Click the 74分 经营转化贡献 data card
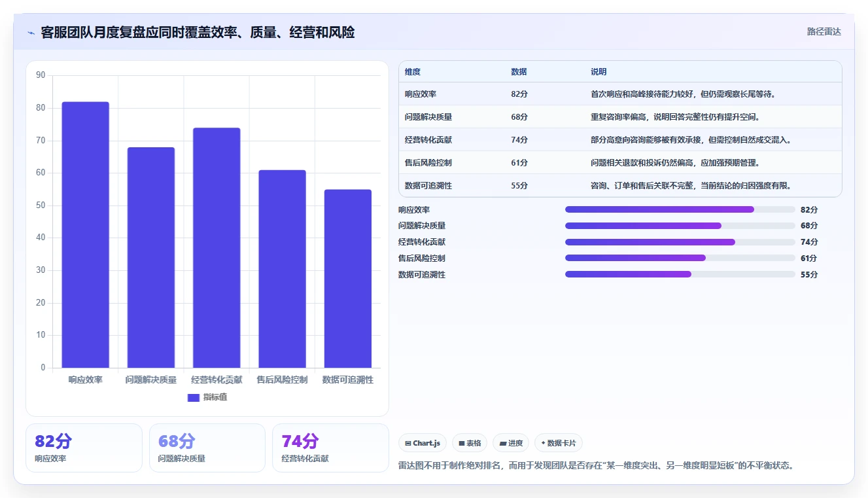This screenshot has height=498, width=868. pos(330,448)
